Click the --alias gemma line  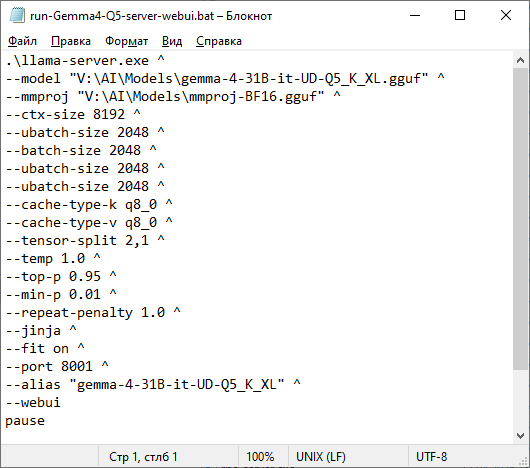click(153, 385)
